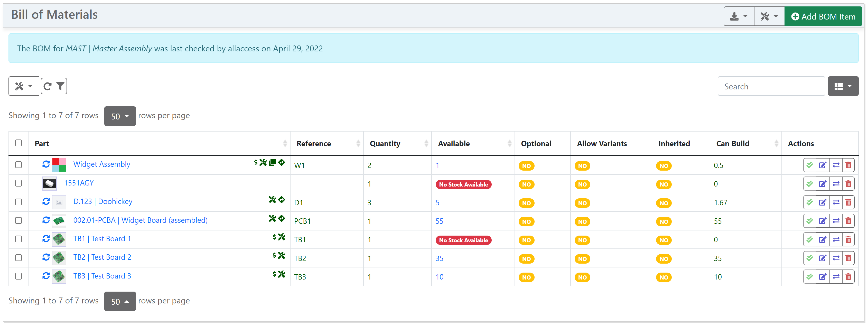The image size is (868, 325).
Task: Click the reload table data icon
Action: pos(47,86)
